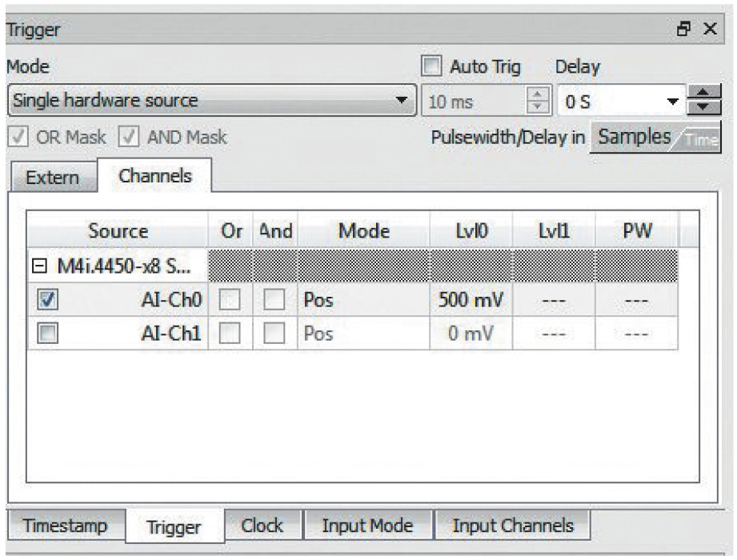This screenshot has width=737, height=560.
Task: Check the Or box for AI-Ch1
Action: pos(230,334)
